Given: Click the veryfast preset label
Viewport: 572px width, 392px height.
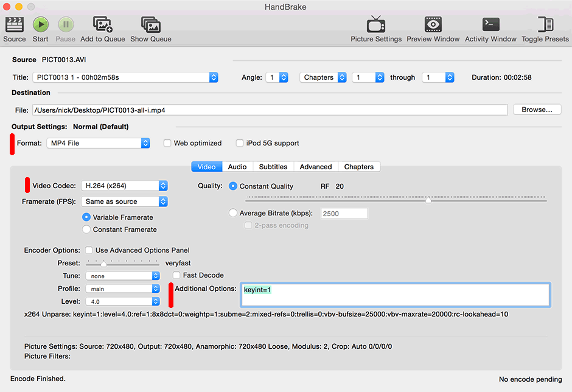Looking at the screenshot, I should coord(178,263).
